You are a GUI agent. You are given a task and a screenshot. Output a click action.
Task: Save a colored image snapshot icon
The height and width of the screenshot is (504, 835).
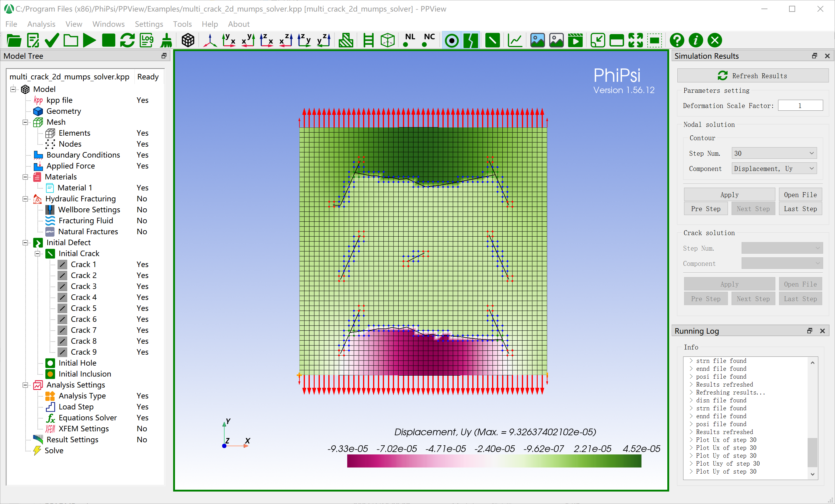click(537, 40)
